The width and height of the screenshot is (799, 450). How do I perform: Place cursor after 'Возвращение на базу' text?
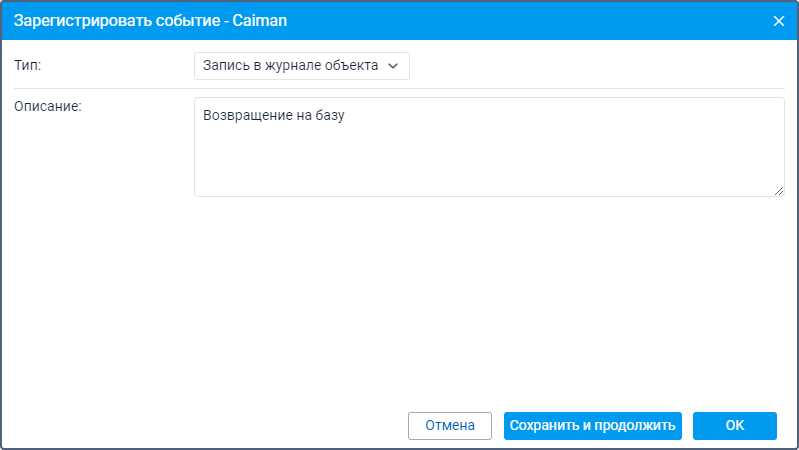(346, 115)
